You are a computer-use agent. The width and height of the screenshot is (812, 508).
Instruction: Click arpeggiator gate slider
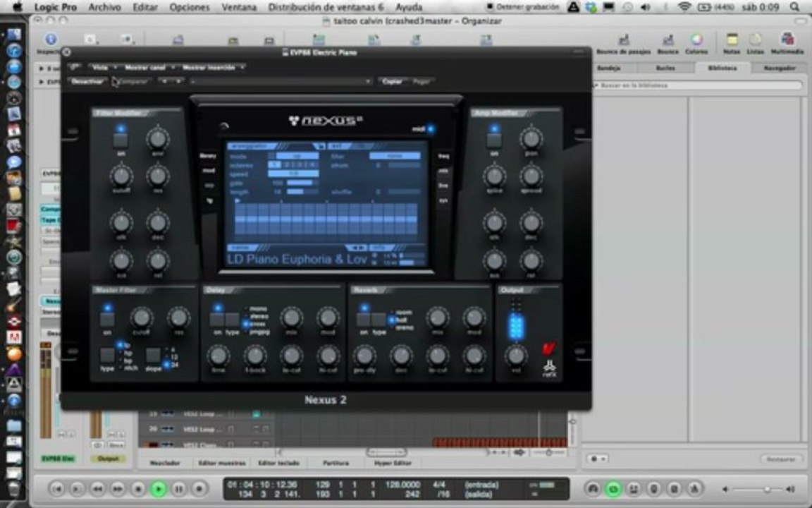click(x=302, y=183)
